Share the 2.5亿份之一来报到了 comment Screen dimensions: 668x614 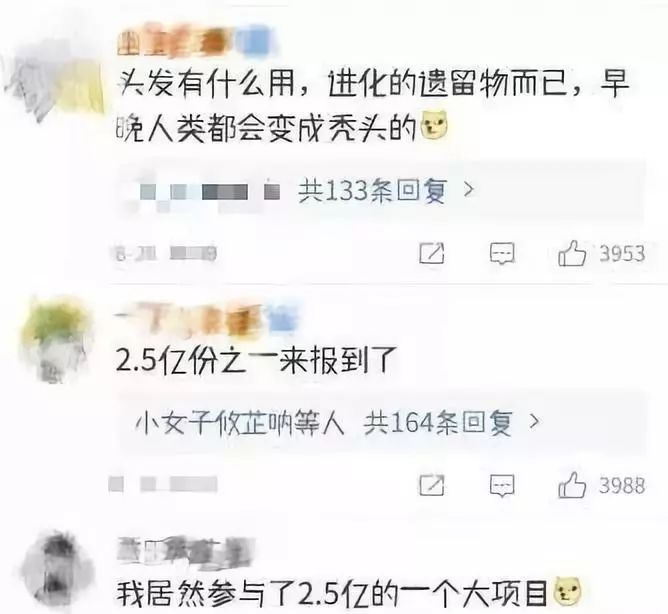tap(432, 485)
